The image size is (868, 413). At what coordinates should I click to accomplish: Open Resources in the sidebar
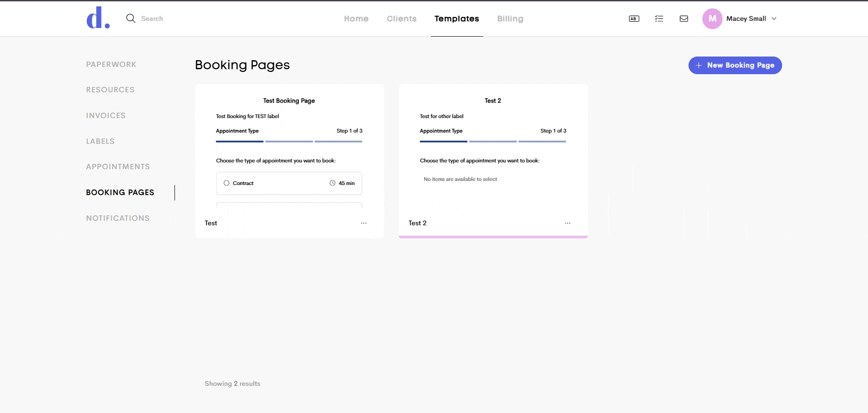[110, 90]
